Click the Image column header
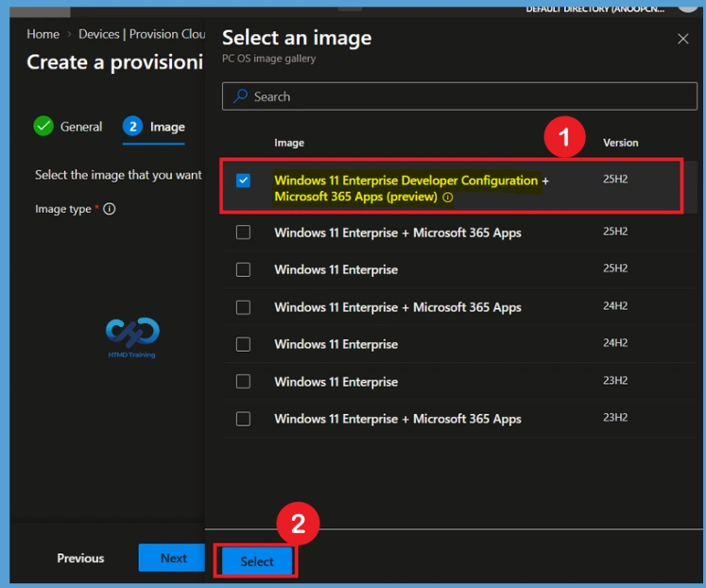706x588 pixels. coord(289,143)
